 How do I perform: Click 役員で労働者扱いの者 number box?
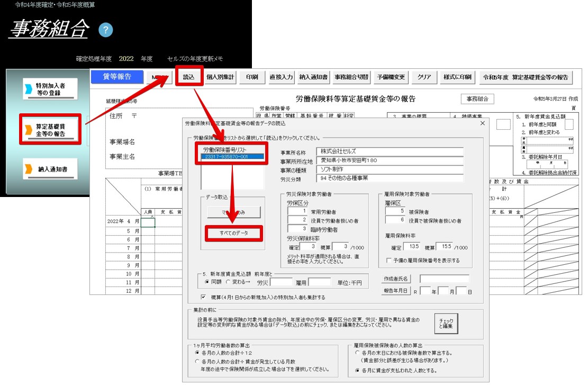coord(297,220)
